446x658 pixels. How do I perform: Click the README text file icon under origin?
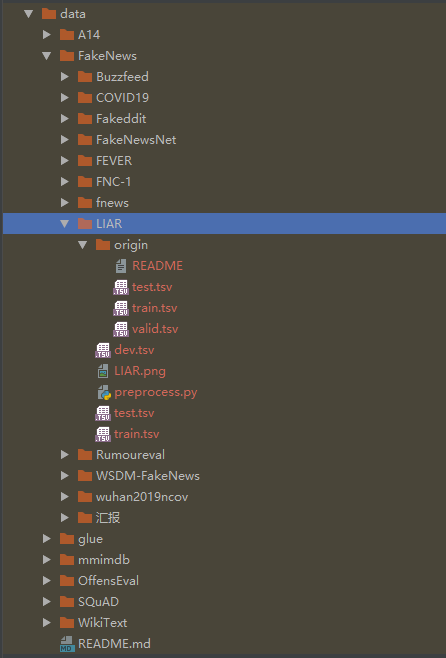121,266
